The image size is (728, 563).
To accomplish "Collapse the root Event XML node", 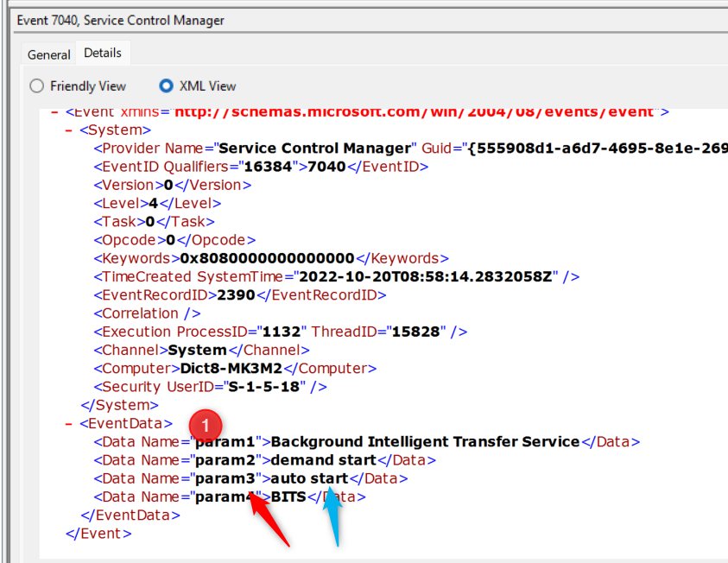I will coord(55,111).
